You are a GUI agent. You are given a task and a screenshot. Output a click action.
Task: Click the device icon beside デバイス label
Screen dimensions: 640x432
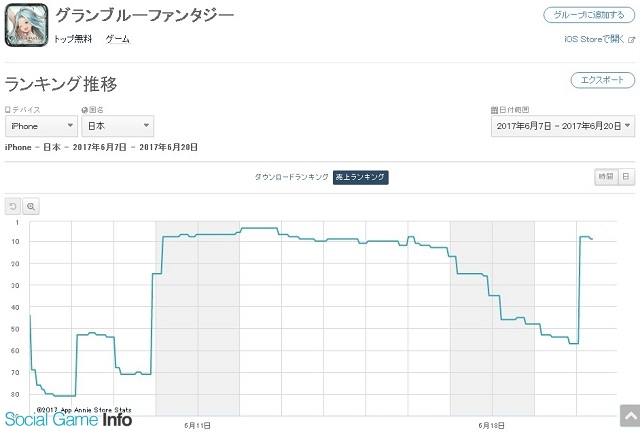click(7, 109)
